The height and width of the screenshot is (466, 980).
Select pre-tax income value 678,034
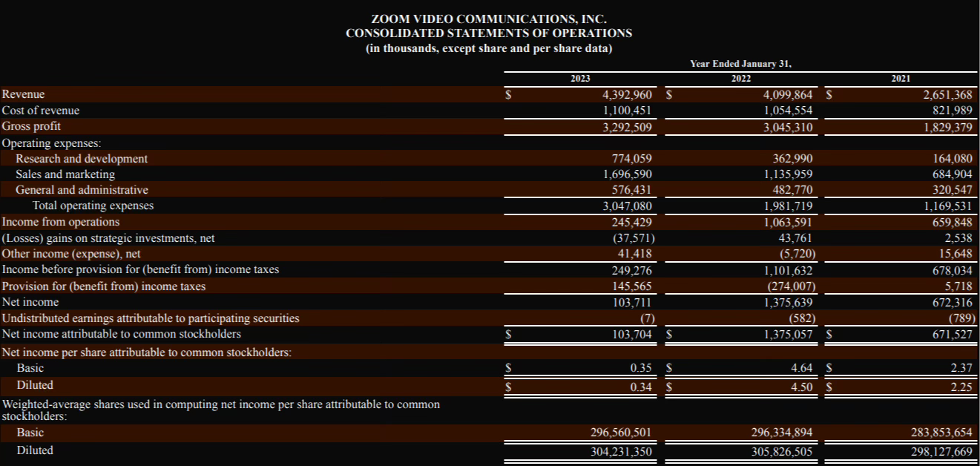pyautogui.click(x=953, y=270)
